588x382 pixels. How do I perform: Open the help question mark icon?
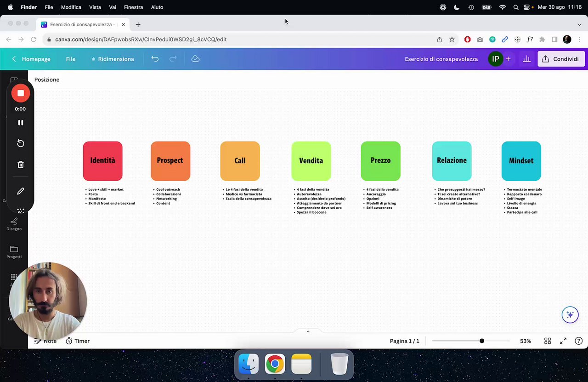(x=579, y=341)
